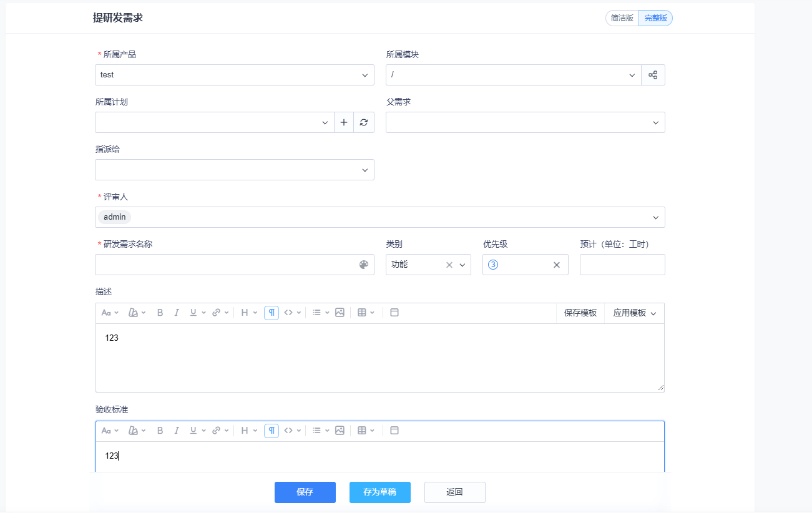Image resolution: width=812 pixels, height=513 pixels.
Task: Toggle paragraph mark button in 描述 toolbar
Action: click(x=271, y=313)
